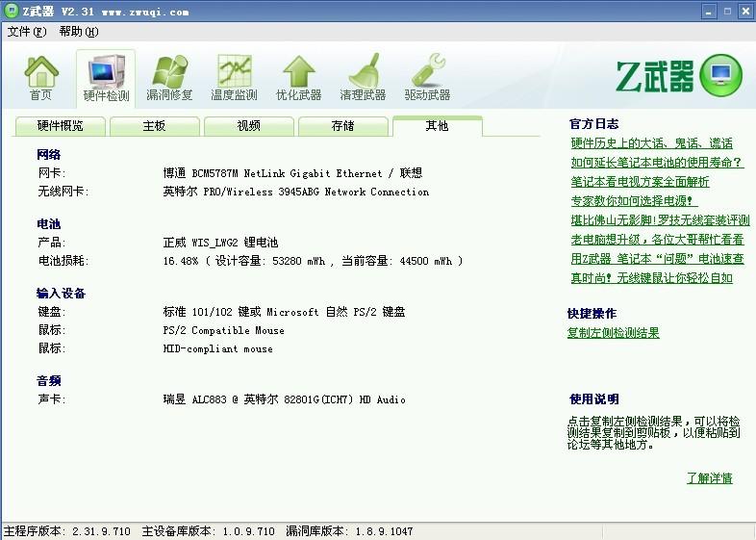
Task: Open the 漏洞修复 vulnerability repair icon
Action: [x=169, y=78]
